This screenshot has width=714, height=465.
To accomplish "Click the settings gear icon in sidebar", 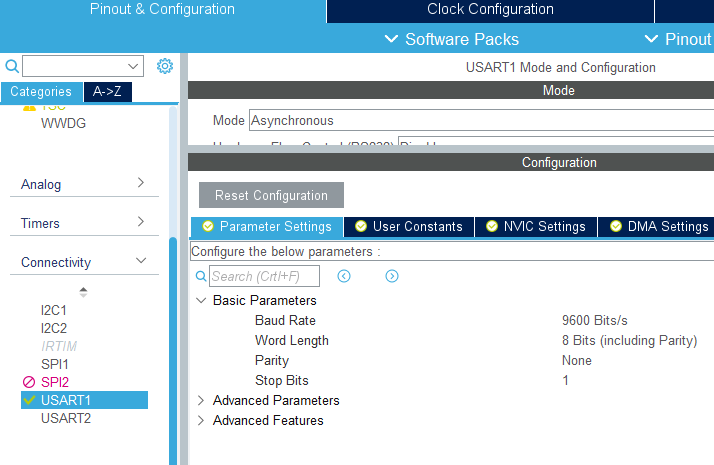I will point(165,66).
